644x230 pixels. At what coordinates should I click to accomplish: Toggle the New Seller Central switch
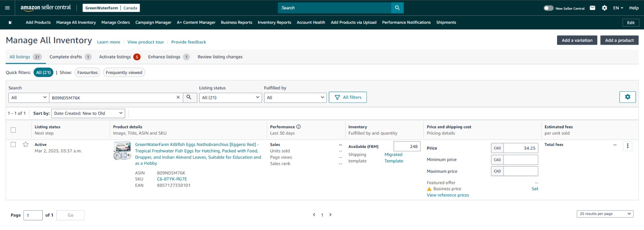[x=548, y=8]
